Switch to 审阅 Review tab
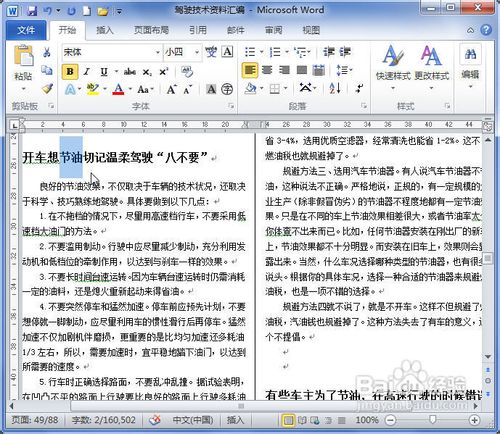This screenshot has height=434, width=500. point(274,30)
